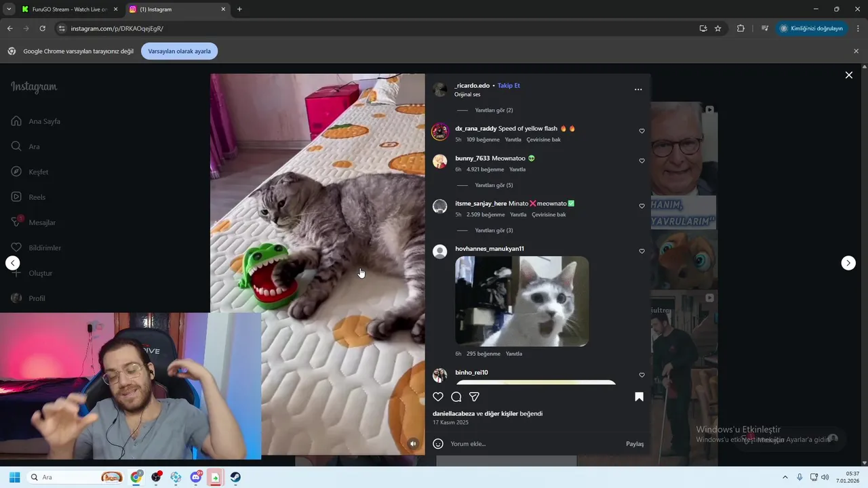
Task: Open Windows Start menu
Action: pos(14,477)
